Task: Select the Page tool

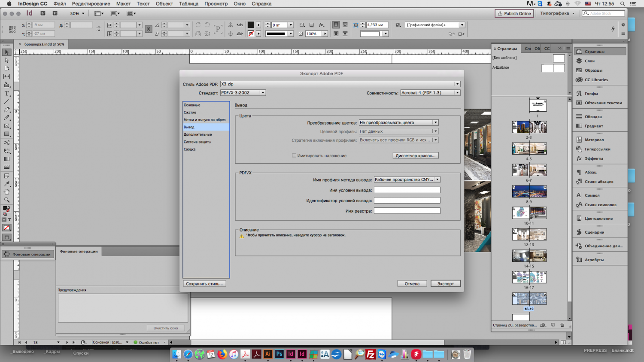Action: coord(6,68)
